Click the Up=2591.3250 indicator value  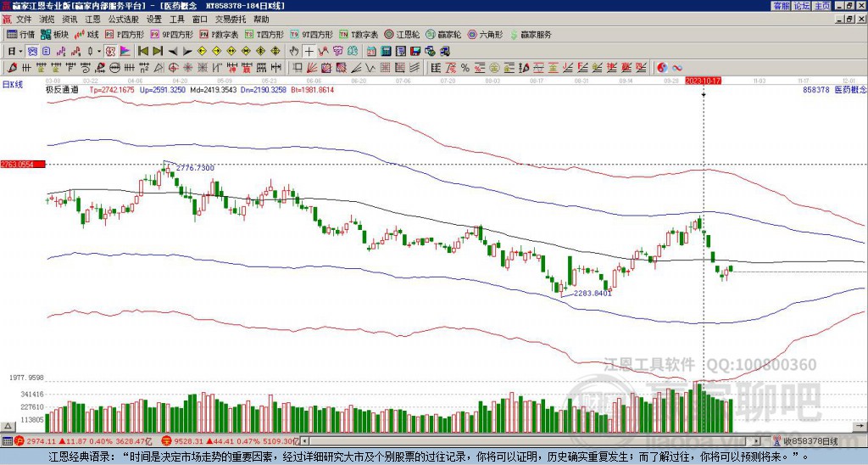162,89
